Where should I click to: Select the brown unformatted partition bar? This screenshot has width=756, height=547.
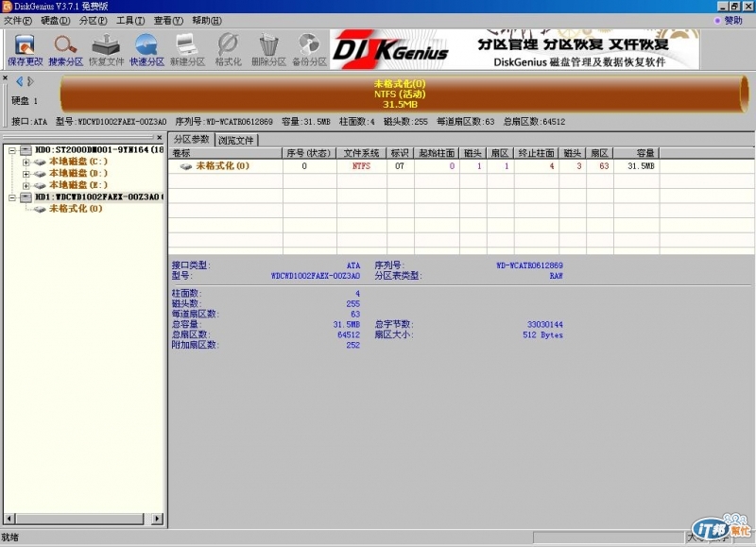coord(404,94)
